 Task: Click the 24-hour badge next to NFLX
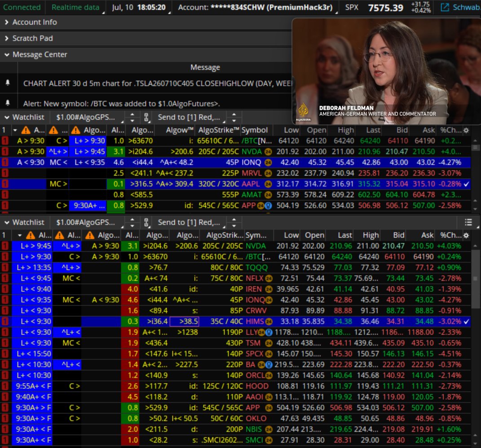pyautogui.click(x=269, y=279)
